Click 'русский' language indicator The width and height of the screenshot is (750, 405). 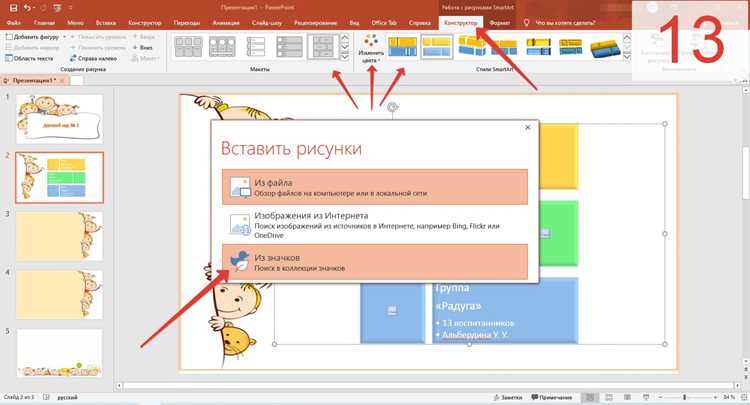coord(67,397)
